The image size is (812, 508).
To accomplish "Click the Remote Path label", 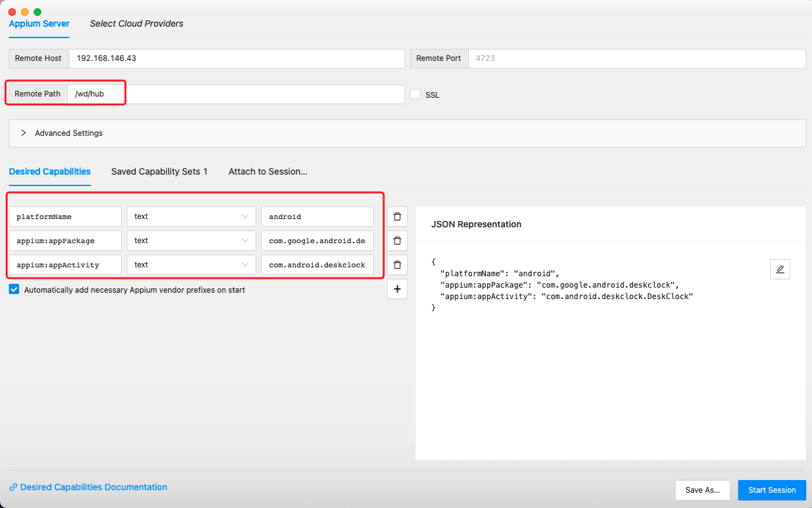I will point(38,94).
